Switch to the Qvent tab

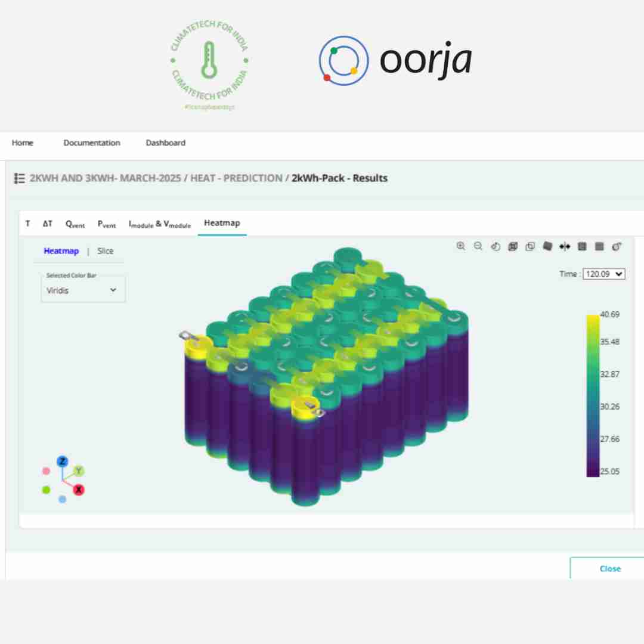click(x=75, y=224)
